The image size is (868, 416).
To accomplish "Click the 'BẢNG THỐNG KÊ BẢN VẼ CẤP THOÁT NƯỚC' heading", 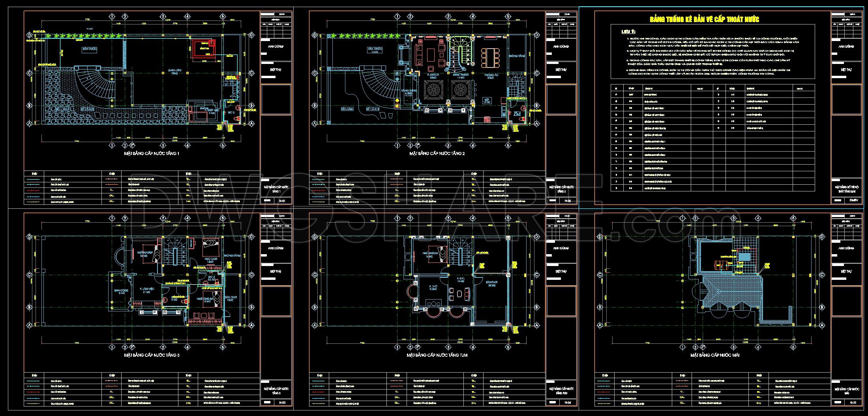I will 705,19.
